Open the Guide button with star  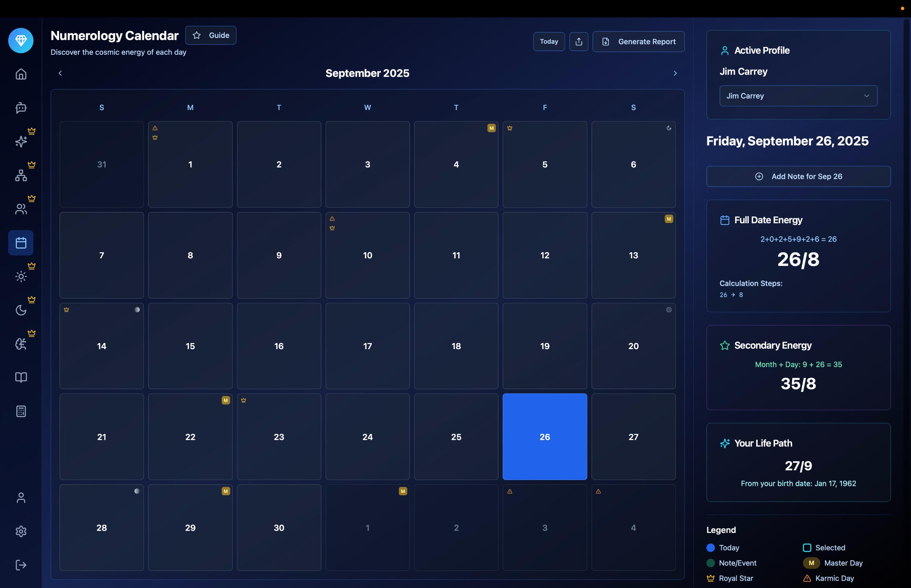tap(211, 36)
